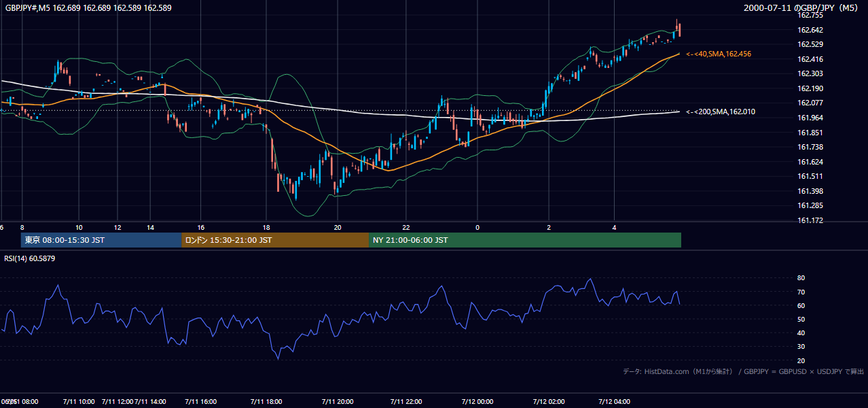Click price axis value 162.416

click(x=810, y=59)
